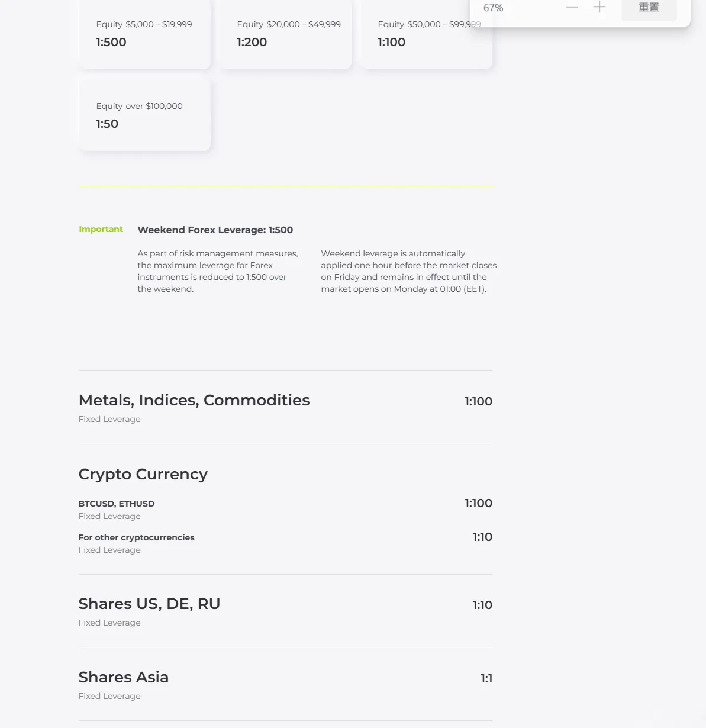This screenshot has height=728, width=706.
Task: Click For other cryptocurrencies label
Action: click(136, 537)
